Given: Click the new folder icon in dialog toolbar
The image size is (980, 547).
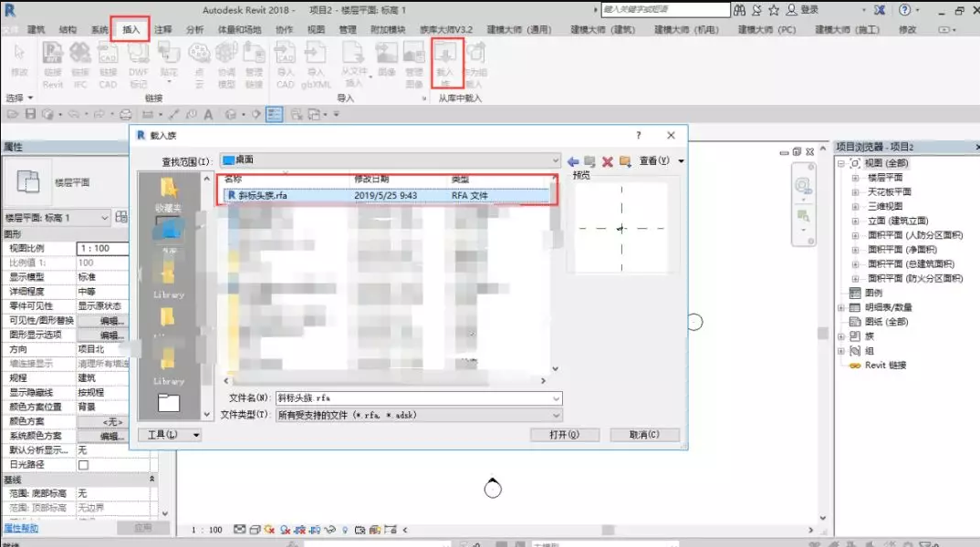Looking at the screenshot, I should click(x=625, y=161).
